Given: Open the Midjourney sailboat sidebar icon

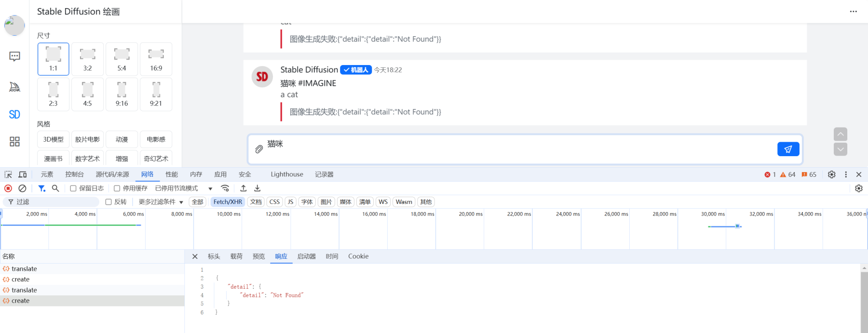Looking at the screenshot, I should 14,87.
